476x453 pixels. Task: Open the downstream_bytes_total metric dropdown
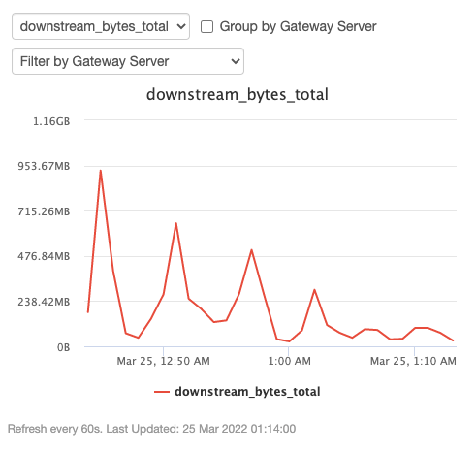(x=101, y=26)
